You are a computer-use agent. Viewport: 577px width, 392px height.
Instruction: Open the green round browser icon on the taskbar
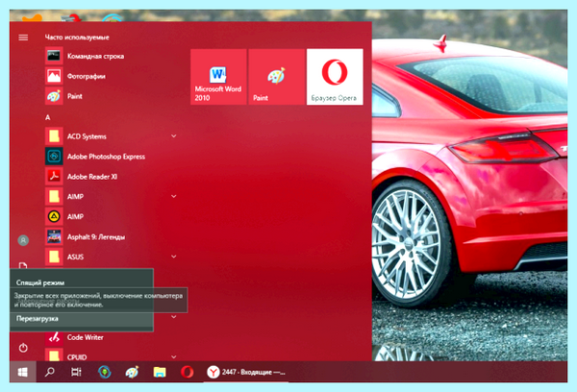105,372
